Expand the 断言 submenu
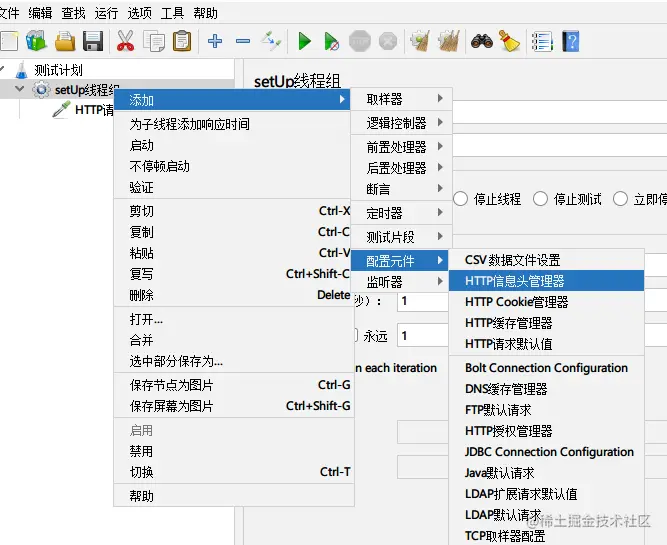The height and width of the screenshot is (545, 667). click(x=401, y=188)
